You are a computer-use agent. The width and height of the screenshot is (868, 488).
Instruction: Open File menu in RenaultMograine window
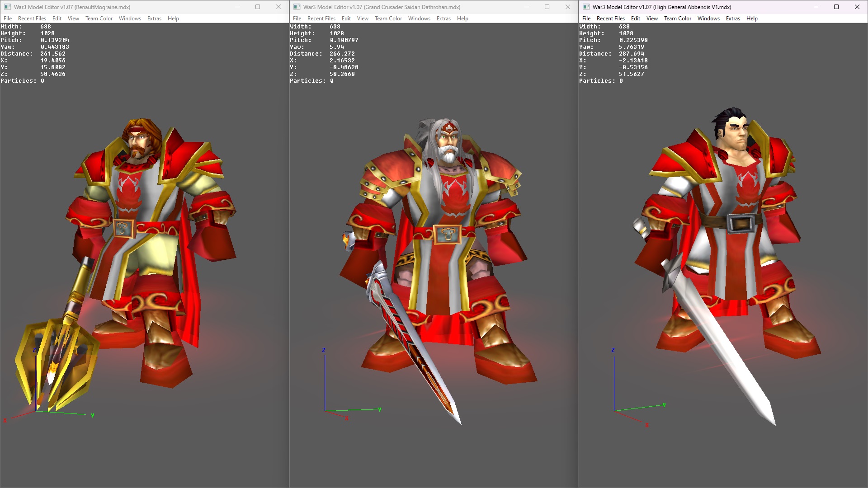point(8,19)
